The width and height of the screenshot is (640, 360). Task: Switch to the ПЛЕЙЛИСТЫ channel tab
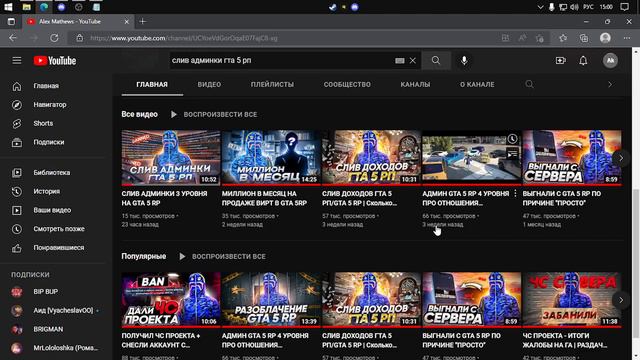pyautogui.click(x=272, y=84)
